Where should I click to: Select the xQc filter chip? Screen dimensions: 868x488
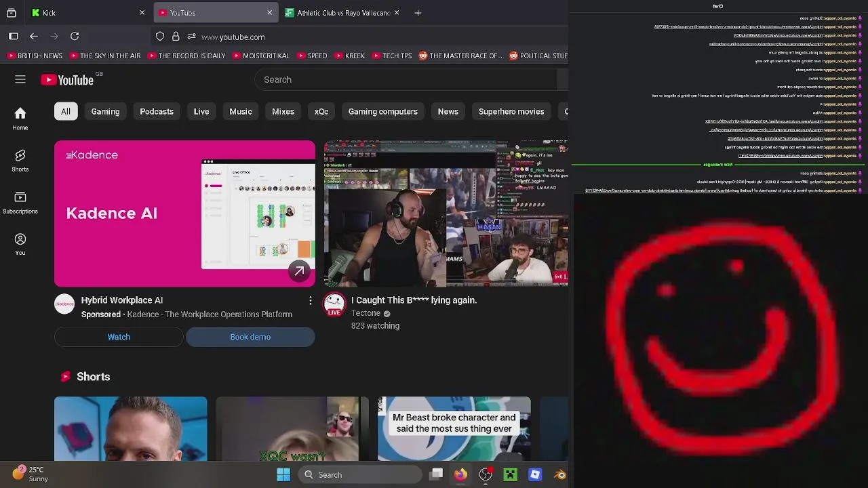321,112
